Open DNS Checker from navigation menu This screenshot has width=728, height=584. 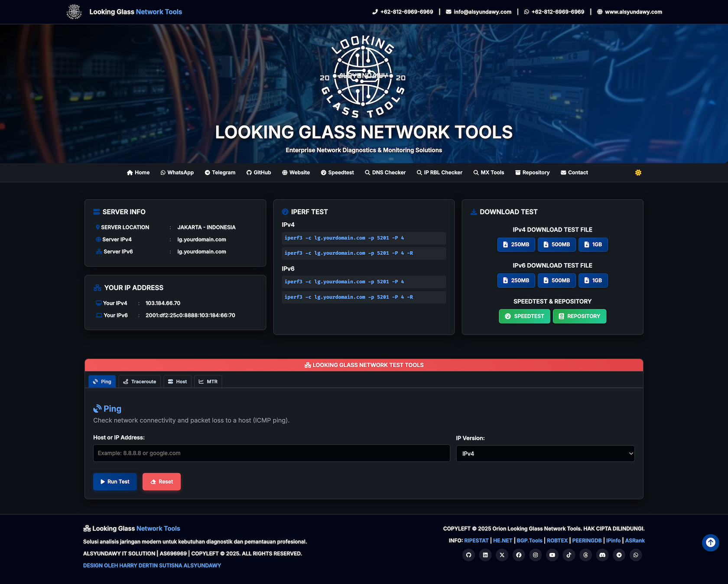[385, 173]
